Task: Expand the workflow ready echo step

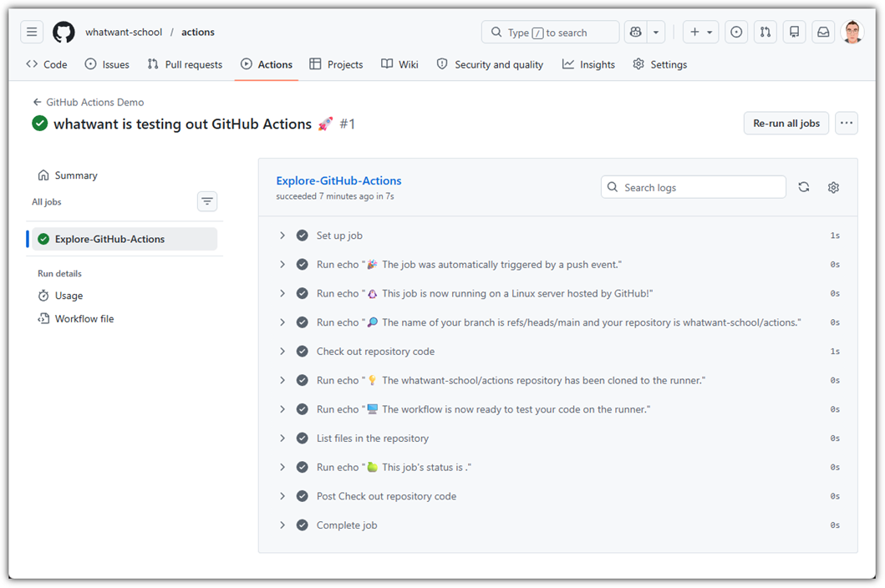Action: point(282,409)
